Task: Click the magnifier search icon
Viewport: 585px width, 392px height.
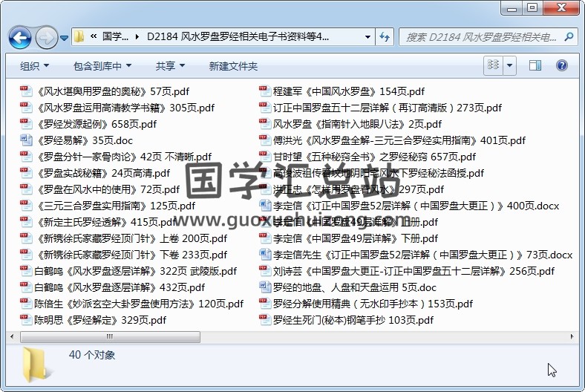Action: coord(569,36)
